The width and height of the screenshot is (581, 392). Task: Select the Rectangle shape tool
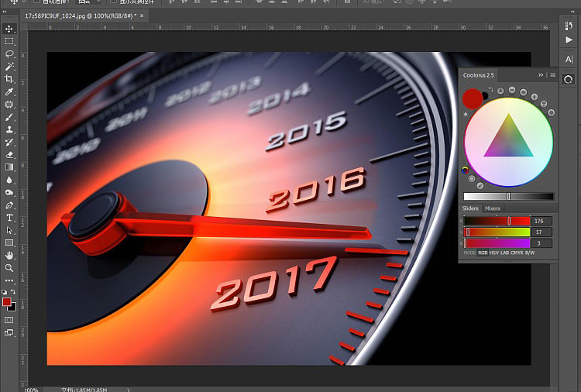pyautogui.click(x=9, y=243)
